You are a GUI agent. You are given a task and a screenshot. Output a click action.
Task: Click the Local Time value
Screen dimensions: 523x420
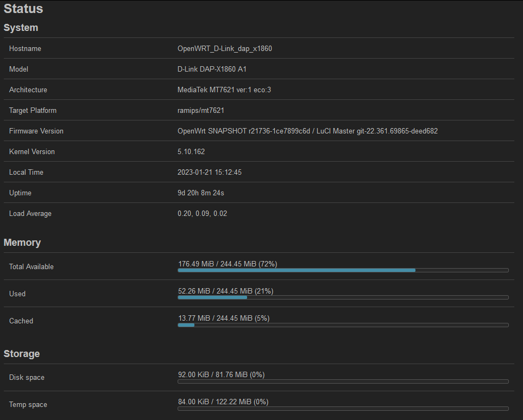tap(210, 173)
